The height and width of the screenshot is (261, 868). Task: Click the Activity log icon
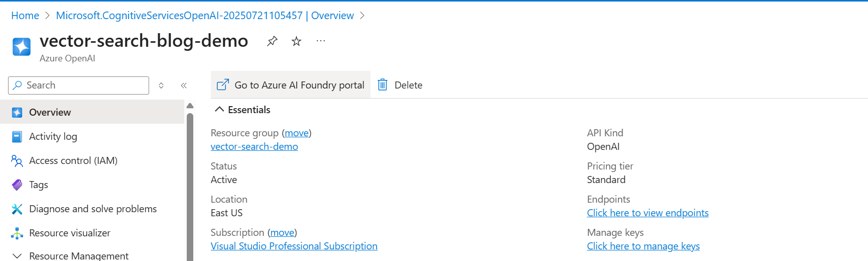tap(17, 136)
